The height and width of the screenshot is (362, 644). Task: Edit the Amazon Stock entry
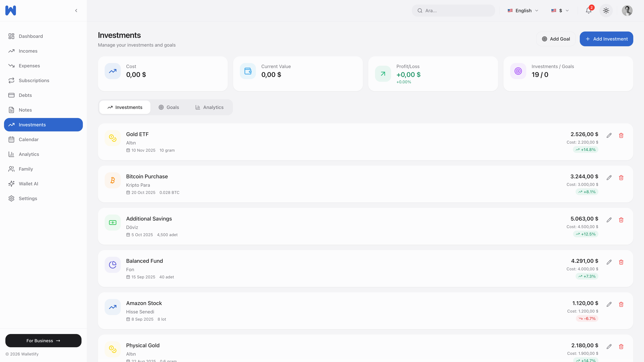(x=609, y=304)
